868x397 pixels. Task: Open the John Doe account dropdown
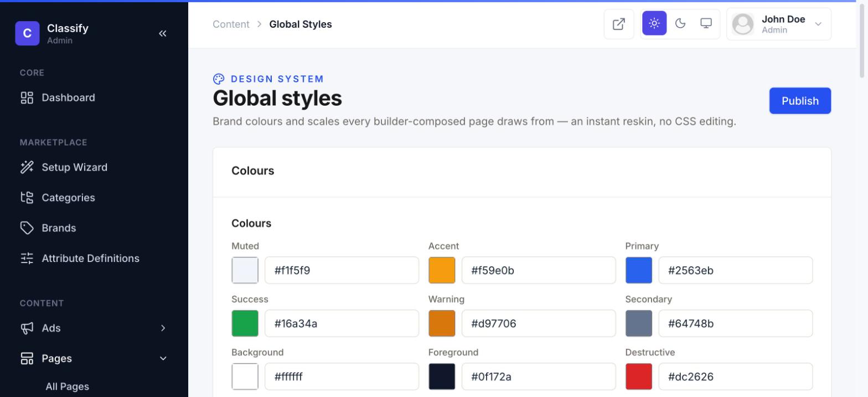(779, 24)
